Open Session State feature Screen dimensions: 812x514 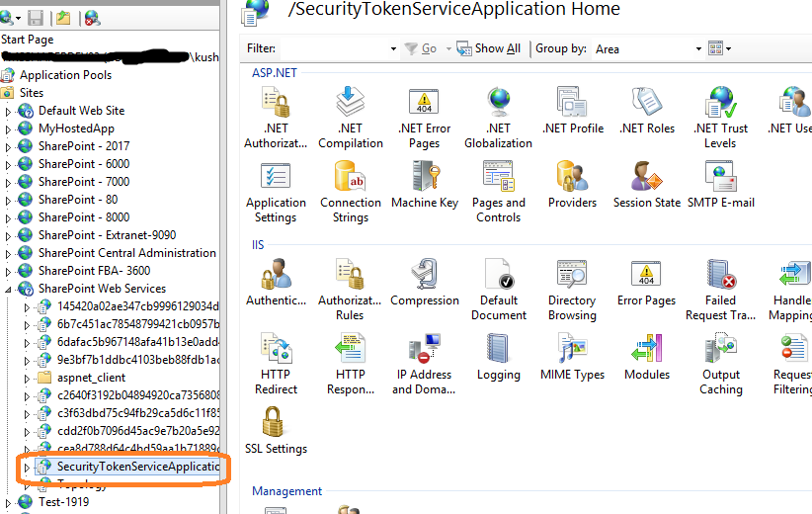click(647, 185)
